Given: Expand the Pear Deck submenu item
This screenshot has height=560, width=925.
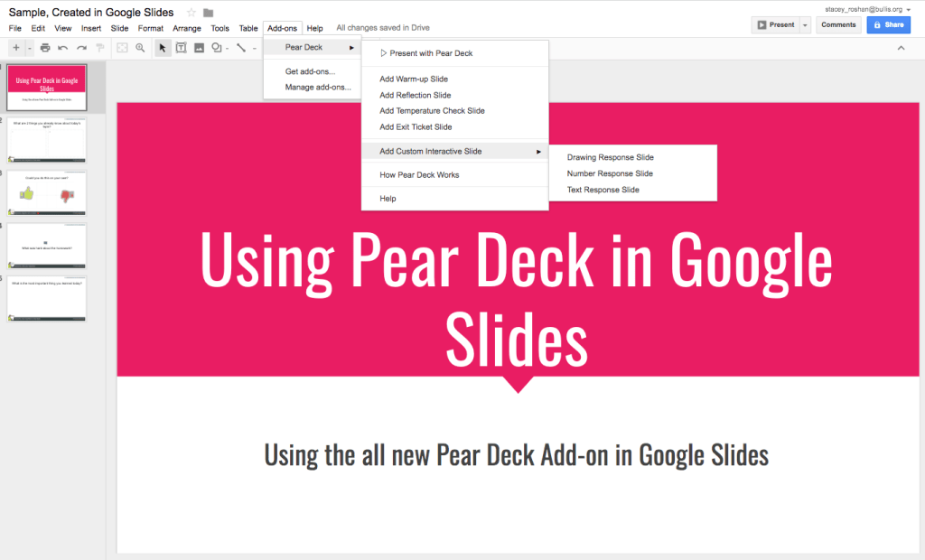Looking at the screenshot, I should (x=312, y=47).
